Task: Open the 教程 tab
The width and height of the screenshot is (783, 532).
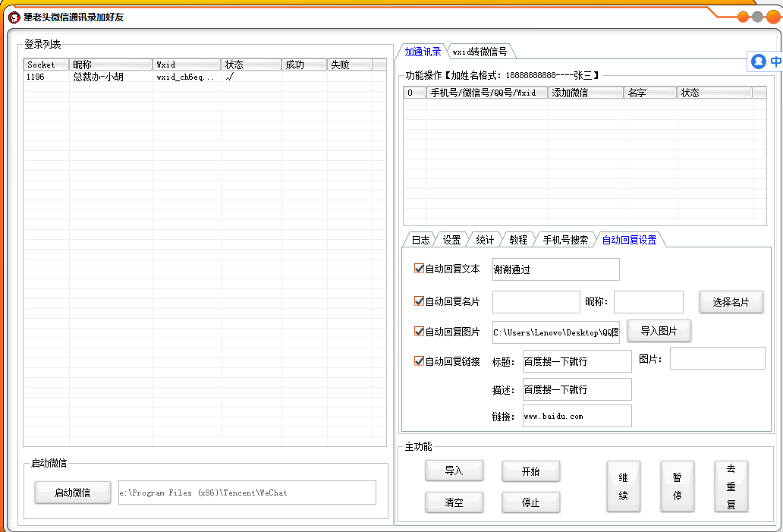Action: (518, 240)
